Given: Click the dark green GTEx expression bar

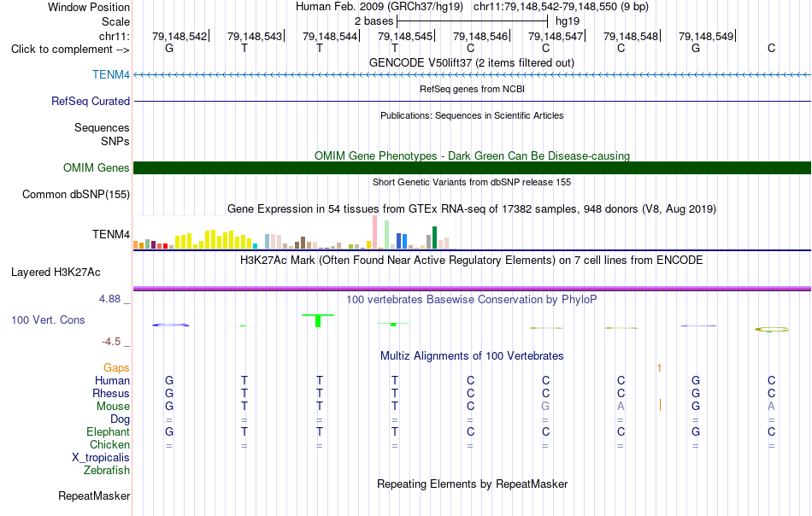Looking at the screenshot, I should coord(434,237).
